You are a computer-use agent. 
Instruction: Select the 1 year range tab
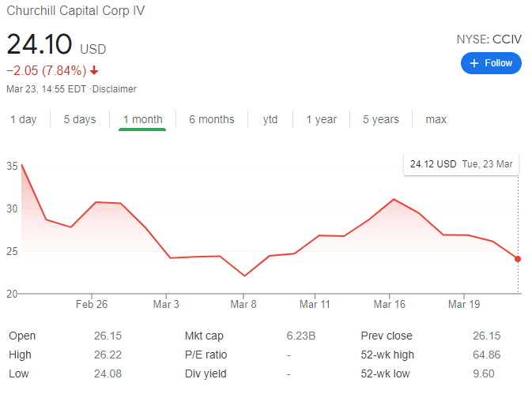tap(321, 119)
